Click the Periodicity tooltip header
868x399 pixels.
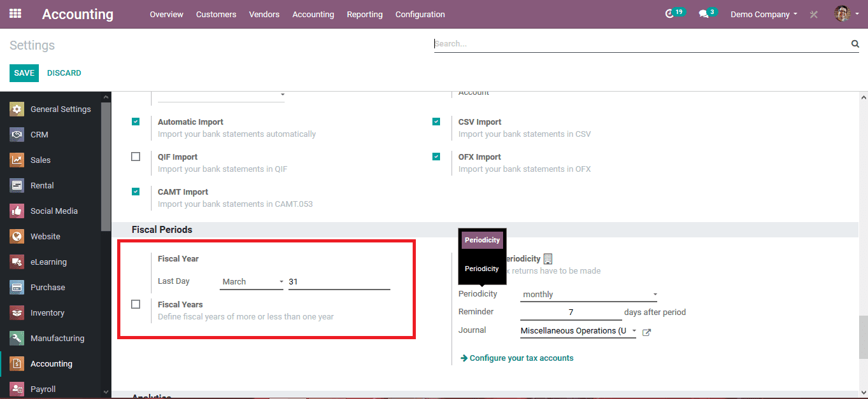point(482,240)
